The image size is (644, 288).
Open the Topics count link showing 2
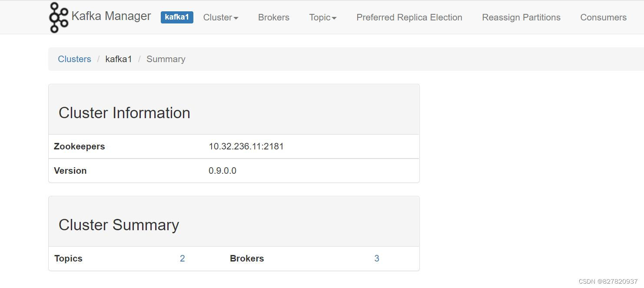pos(183,258)
